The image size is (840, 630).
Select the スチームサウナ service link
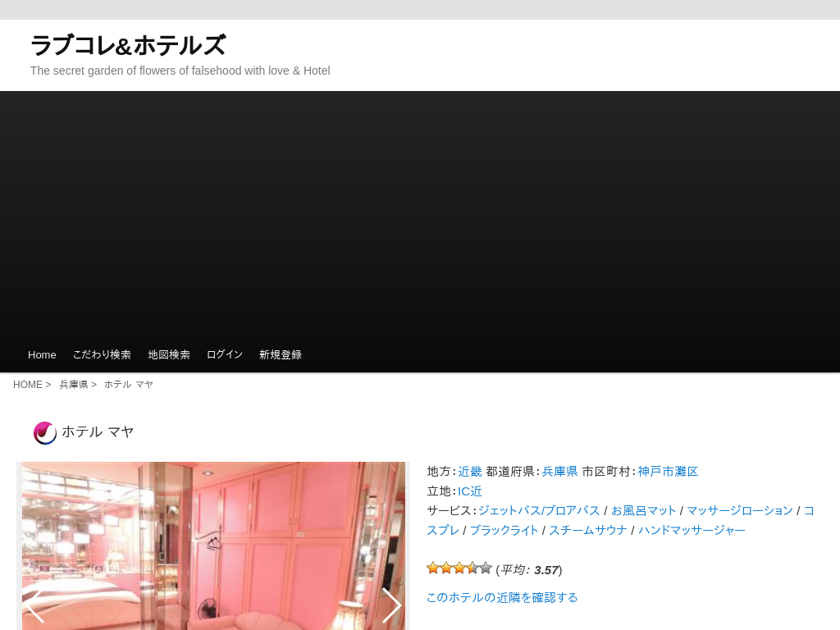[x=588, y=531]
